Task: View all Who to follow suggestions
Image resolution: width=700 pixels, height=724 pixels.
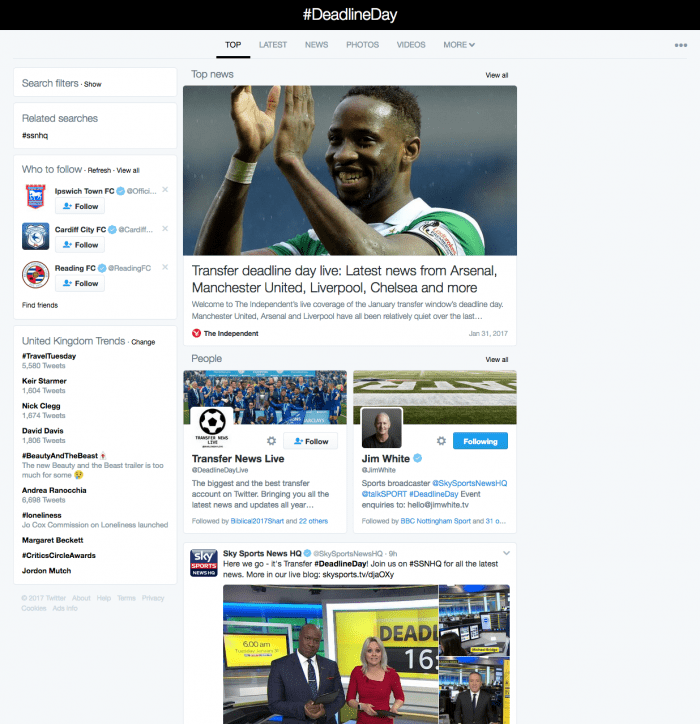Action: click(x=128, y=170)
